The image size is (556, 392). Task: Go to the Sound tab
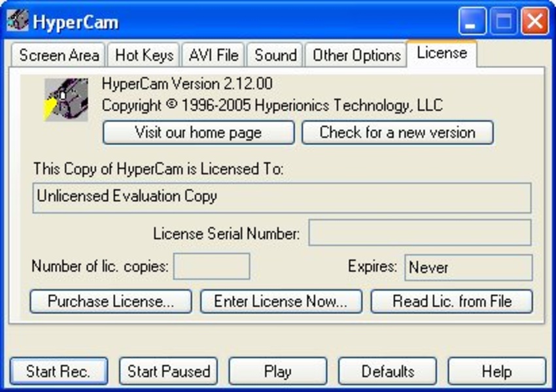275,56
